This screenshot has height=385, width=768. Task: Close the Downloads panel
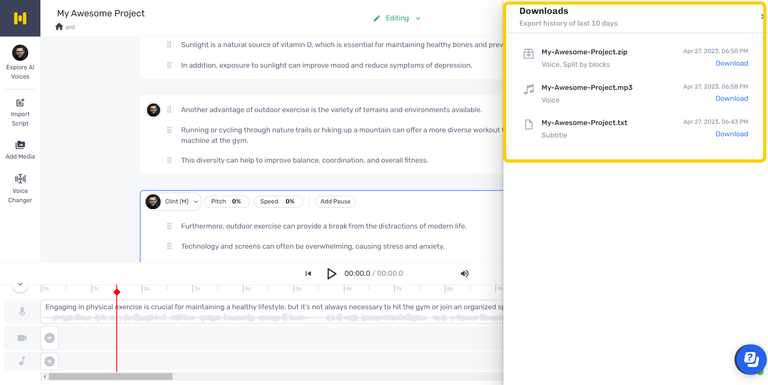(x=762, y=16)
